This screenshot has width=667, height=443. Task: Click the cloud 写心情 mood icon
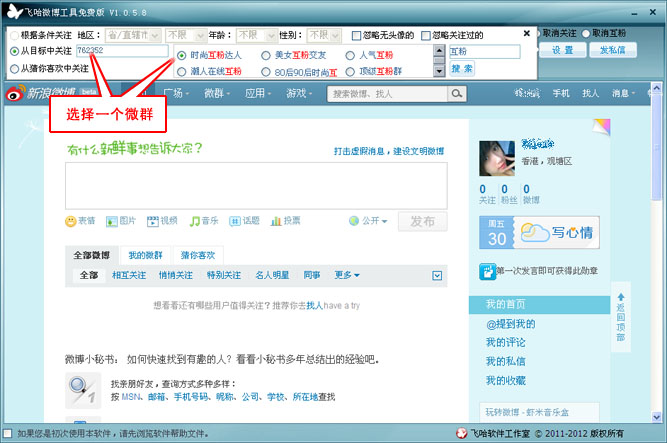[x=535, y=232]
